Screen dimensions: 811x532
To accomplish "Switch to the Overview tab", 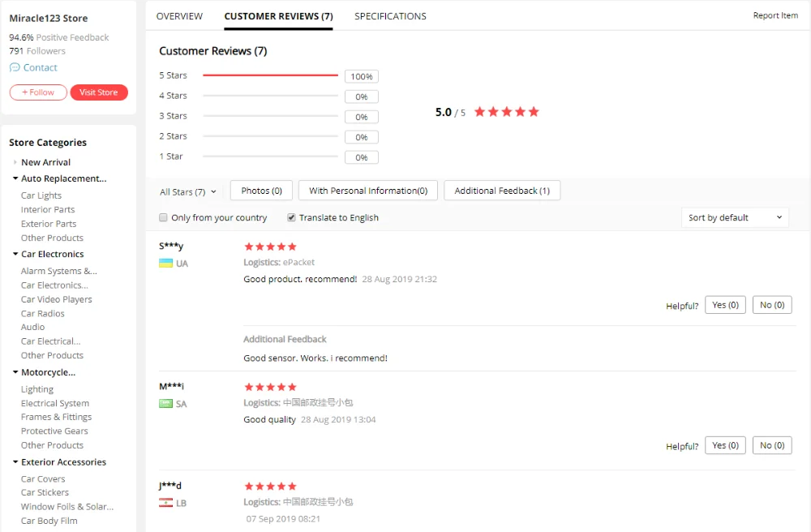I will [179, 16].
